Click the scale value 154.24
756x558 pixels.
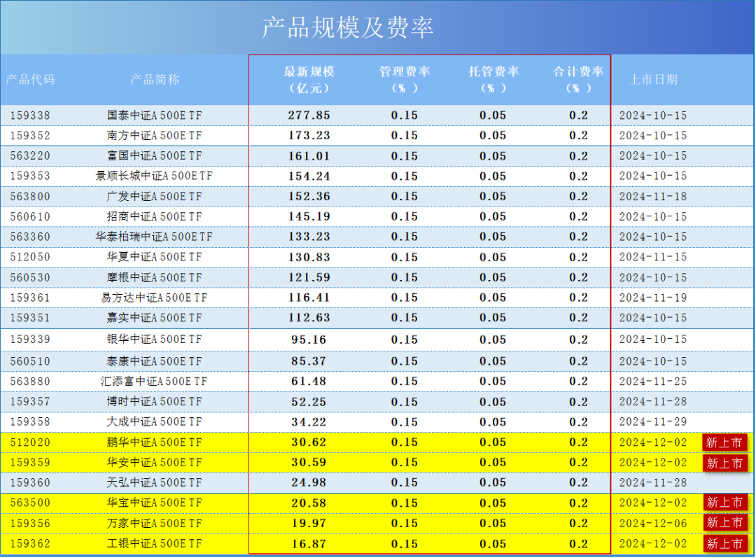tap(309, 176)
